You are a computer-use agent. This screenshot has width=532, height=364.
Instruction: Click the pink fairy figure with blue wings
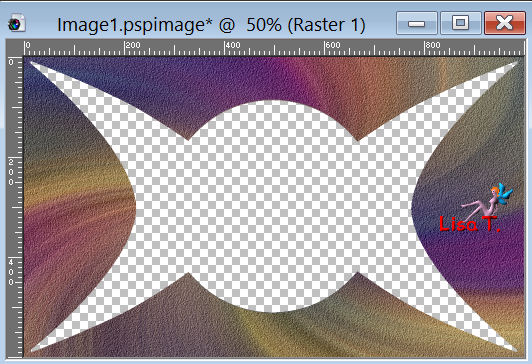[487, 201]
